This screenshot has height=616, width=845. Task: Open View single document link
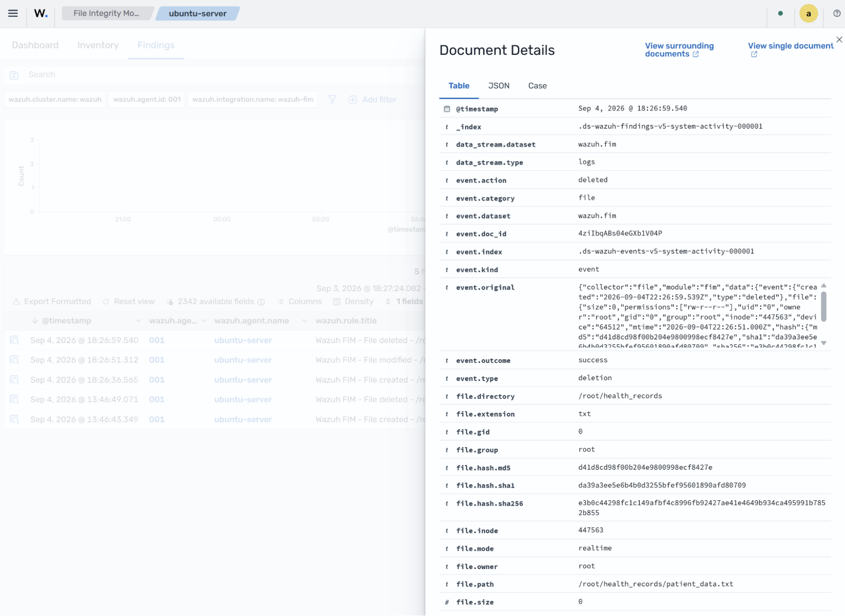point(790,49)
